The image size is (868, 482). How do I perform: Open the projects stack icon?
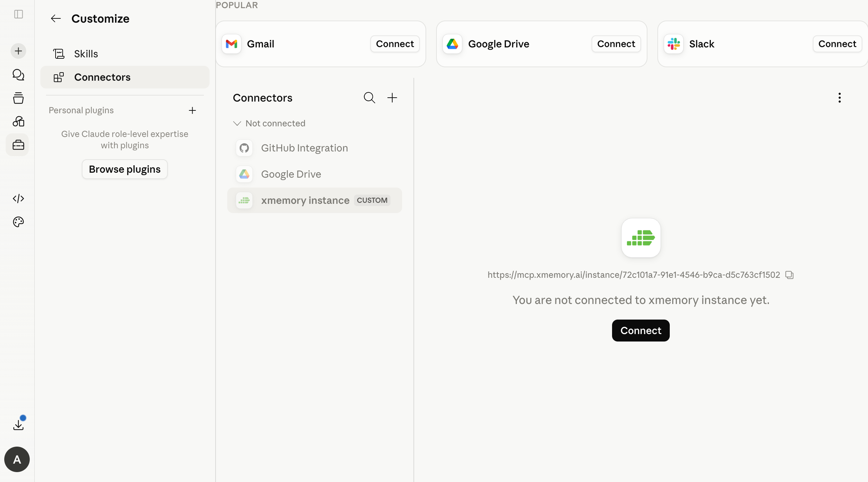click(x=18, y=98)
